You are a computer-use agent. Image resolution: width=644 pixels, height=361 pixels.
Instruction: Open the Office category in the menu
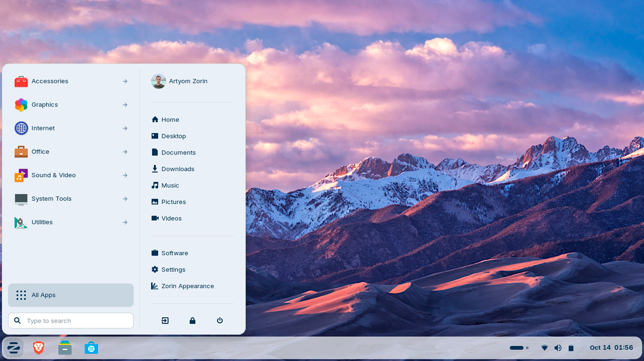click(40, 151)
